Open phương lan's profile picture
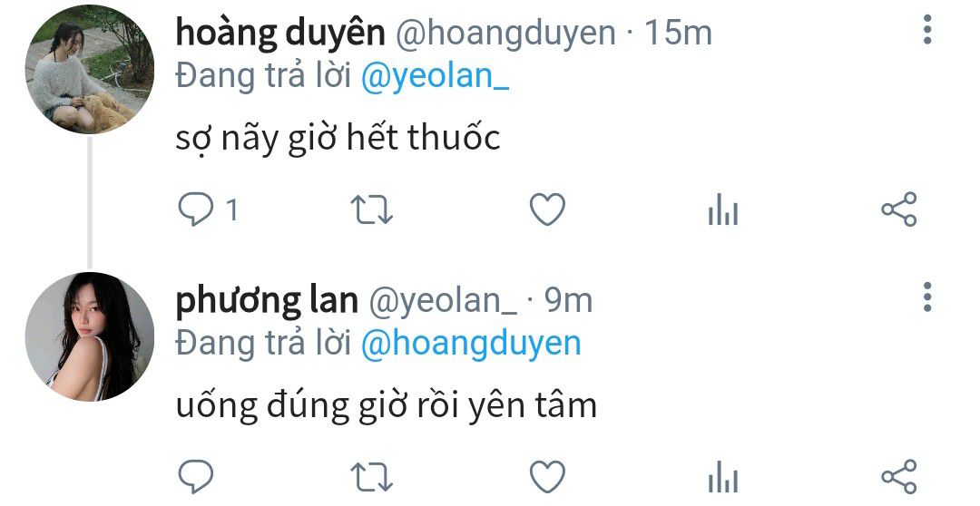Viewport: 980px width, 506px height. point(89,336)
